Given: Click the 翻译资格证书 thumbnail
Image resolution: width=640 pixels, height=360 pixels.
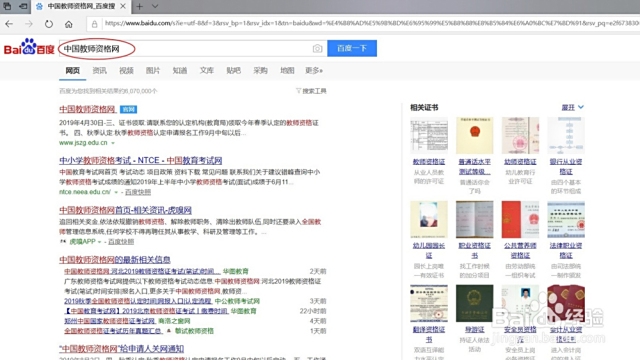Looking at the screenshot, I should click(429, 303).
